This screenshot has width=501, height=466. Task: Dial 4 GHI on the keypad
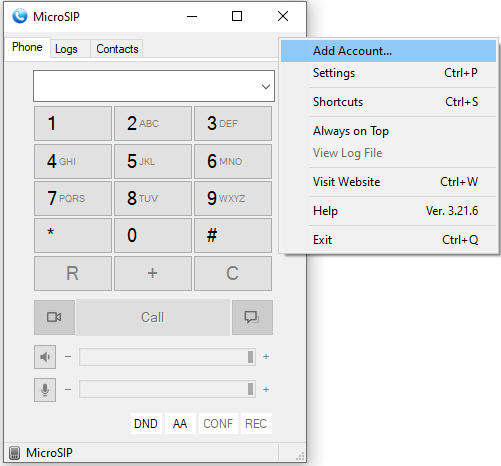(x=73, y=161)
